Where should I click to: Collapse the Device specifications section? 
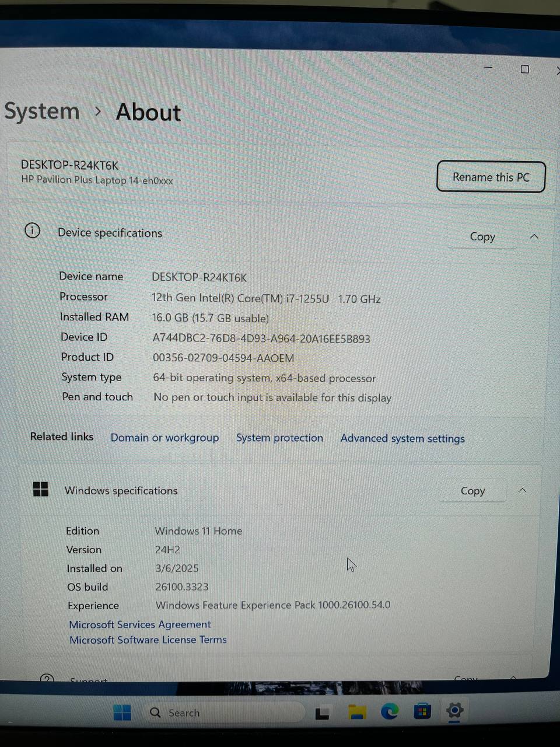[534, 236]
